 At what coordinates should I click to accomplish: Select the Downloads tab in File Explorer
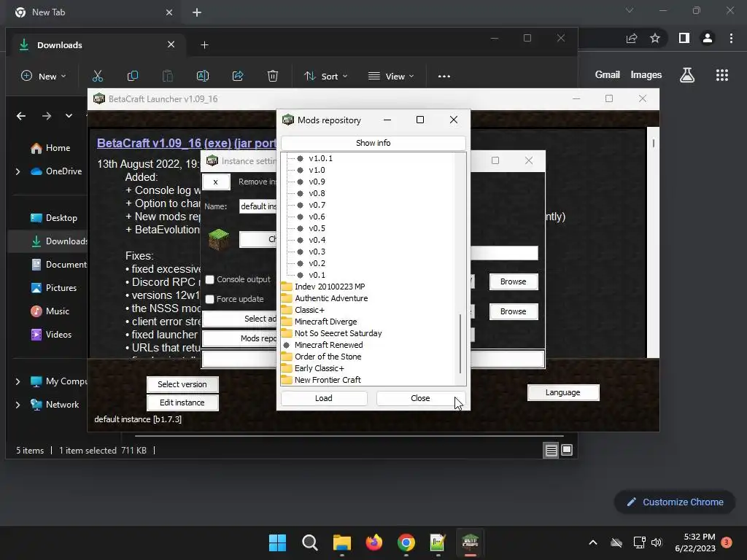click(x=97, y=44)
